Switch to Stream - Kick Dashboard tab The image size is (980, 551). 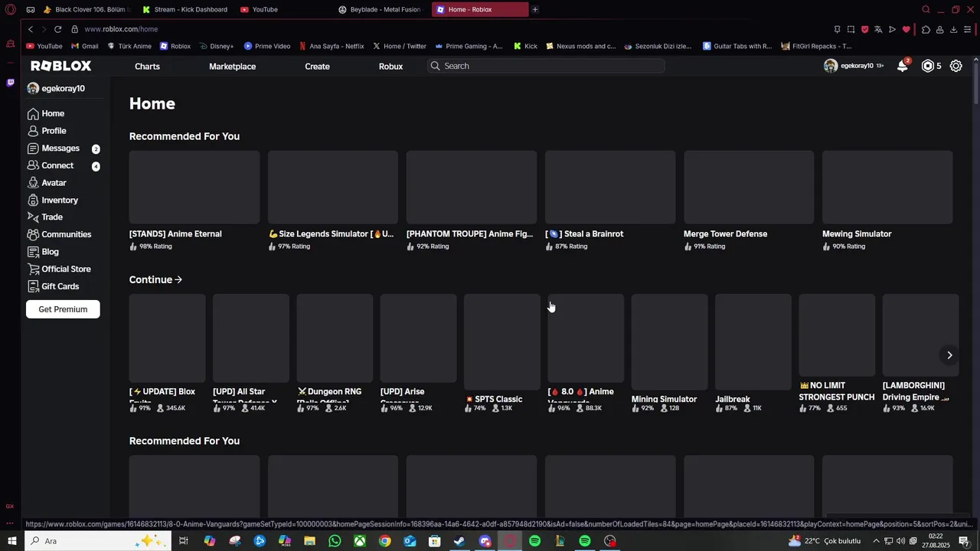185,9
